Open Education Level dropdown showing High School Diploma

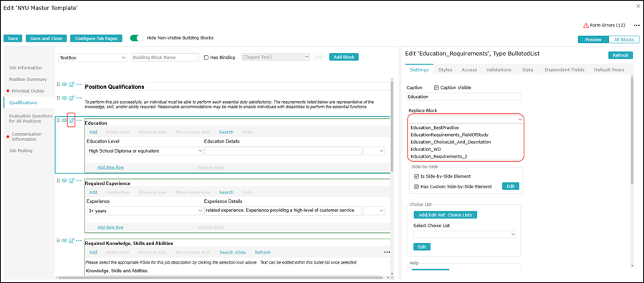(x=145, y=150)
